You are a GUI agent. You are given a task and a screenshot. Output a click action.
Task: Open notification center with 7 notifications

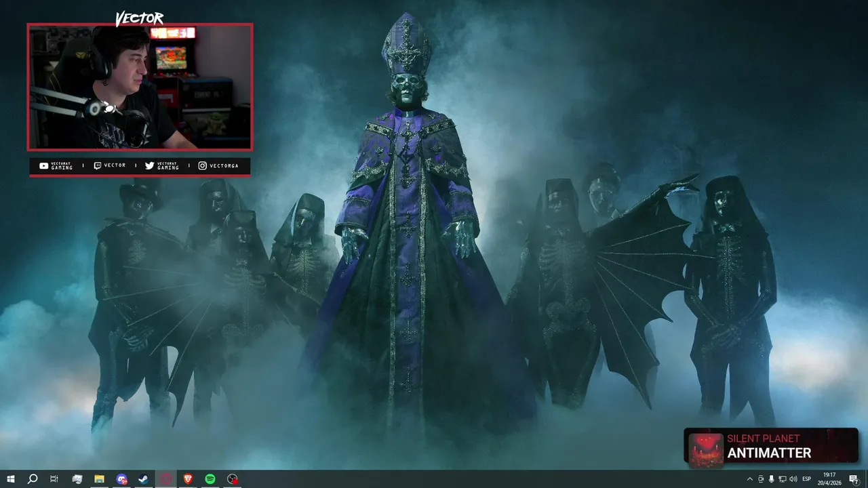[854, 479]
